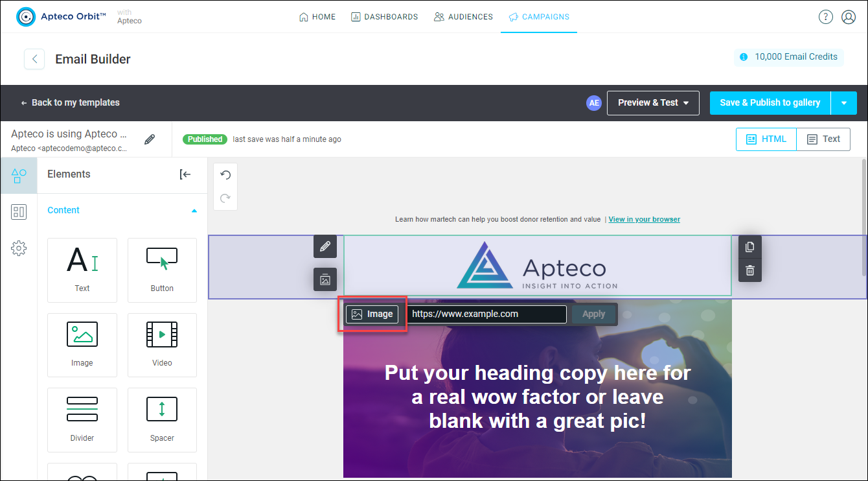
Task: Go to the Home tab
Action: click(x=317, y=17)
